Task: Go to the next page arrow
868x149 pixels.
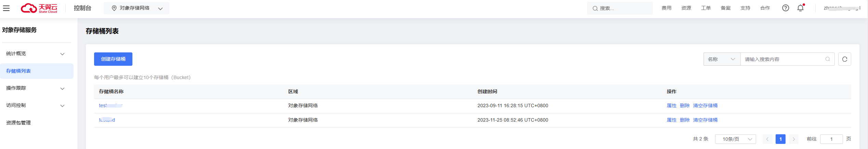Action: point(793,139)
